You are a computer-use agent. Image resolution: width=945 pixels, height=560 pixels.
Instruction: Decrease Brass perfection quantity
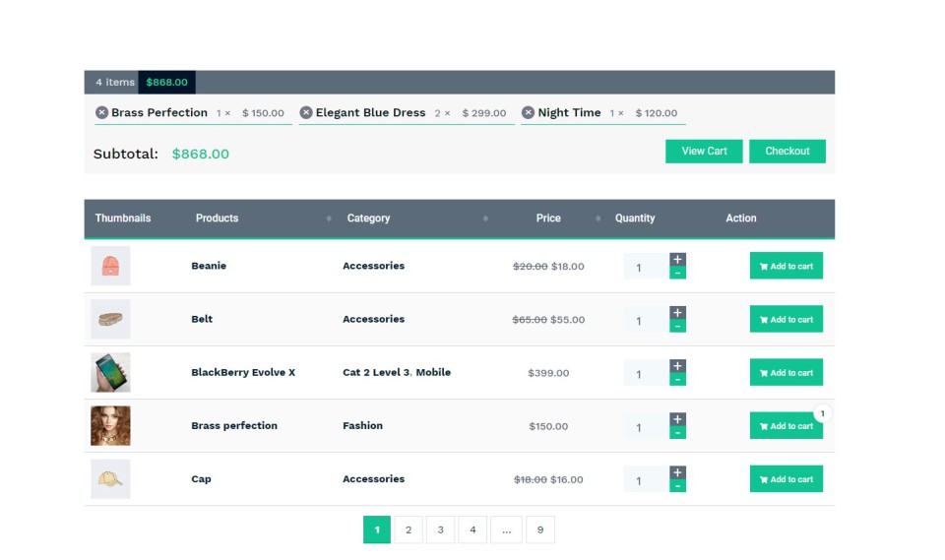click(677, 432)
